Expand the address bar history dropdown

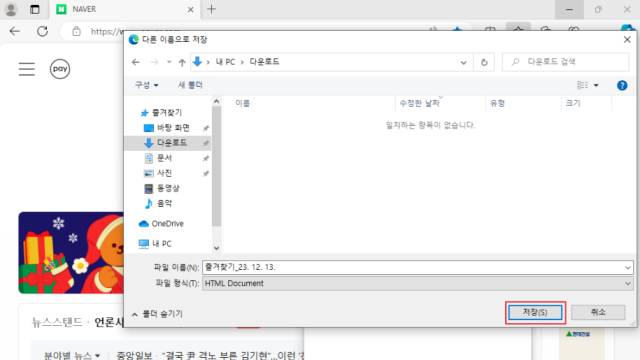(x=463, y=62)
